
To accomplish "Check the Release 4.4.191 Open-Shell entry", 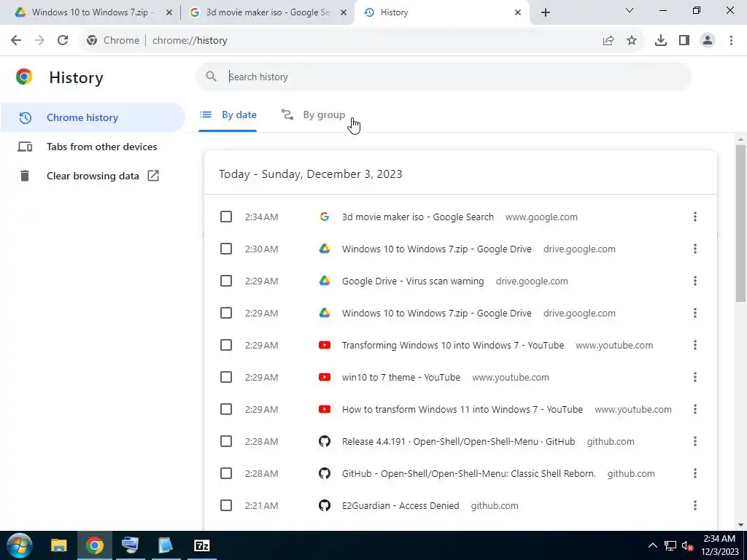I will [x=226, y=441].
